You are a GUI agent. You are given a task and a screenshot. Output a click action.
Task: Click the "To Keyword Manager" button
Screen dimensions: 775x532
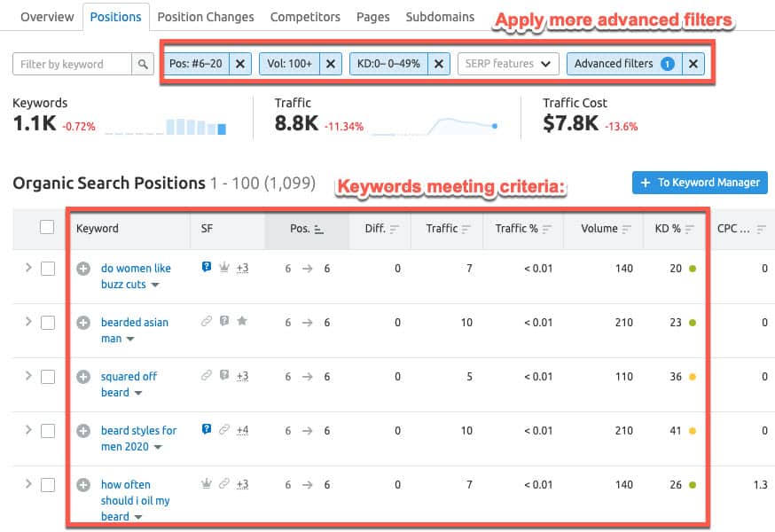point(700,183)
